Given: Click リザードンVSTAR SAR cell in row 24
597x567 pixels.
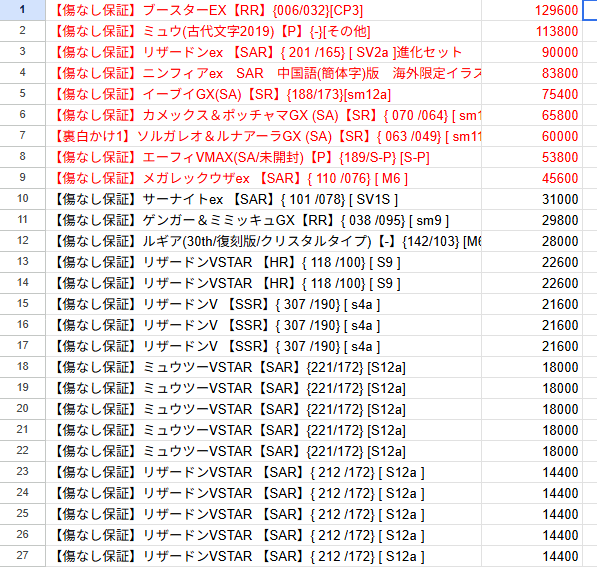Looking at the screenshot, I should [x=263, y=493].
